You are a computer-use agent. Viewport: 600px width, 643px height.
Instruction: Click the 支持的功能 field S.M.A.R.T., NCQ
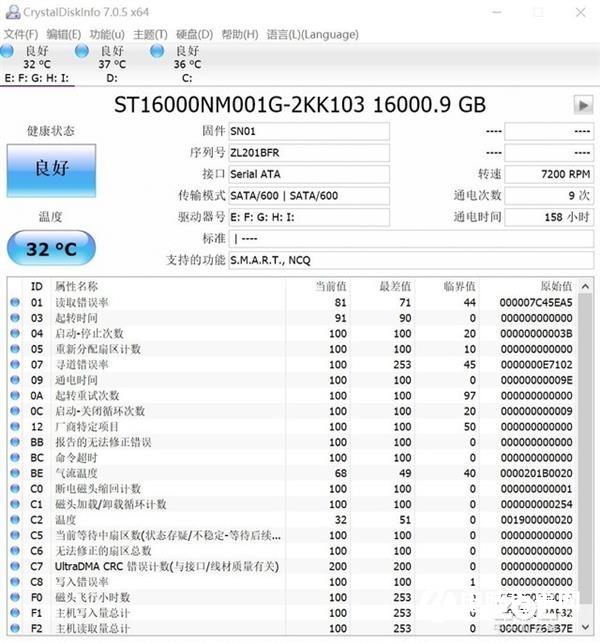click(411, 260)
